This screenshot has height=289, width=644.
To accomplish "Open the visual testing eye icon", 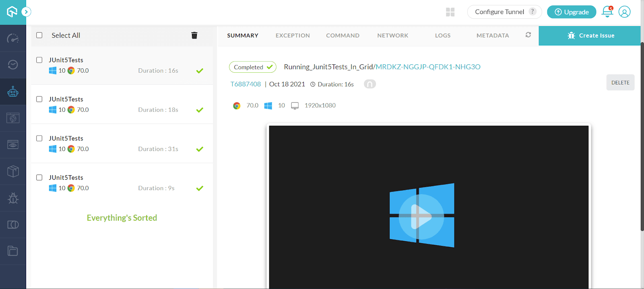I will (13, 145).
